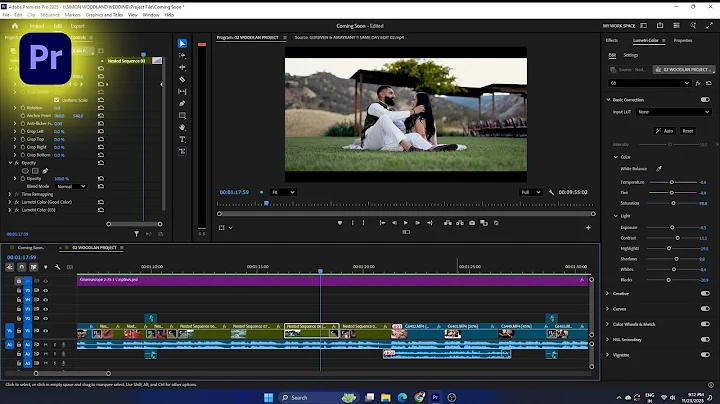This screenshot has width=720, height=404.
Task: Click Go to In point button
Action: click(x=382, y=223)
